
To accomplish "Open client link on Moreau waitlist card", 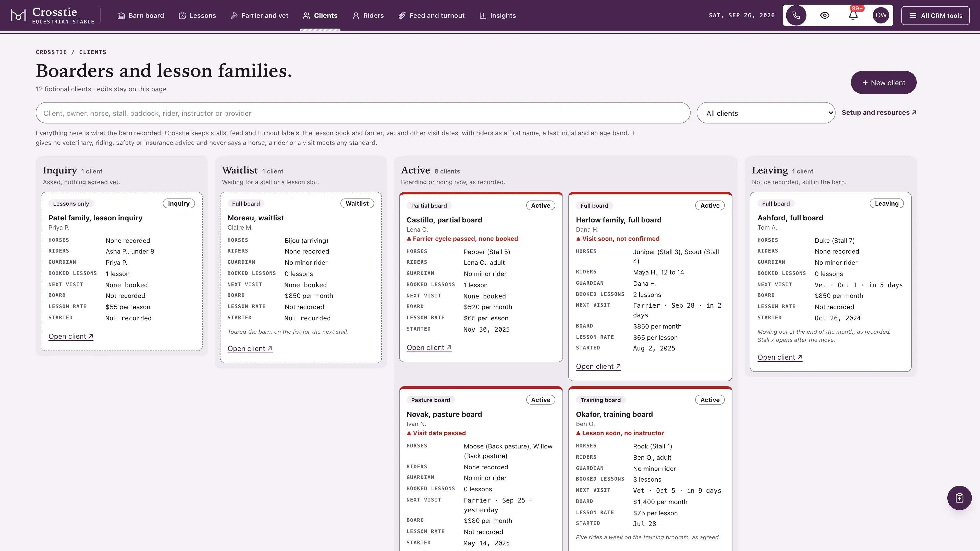I will click(250, 348).
